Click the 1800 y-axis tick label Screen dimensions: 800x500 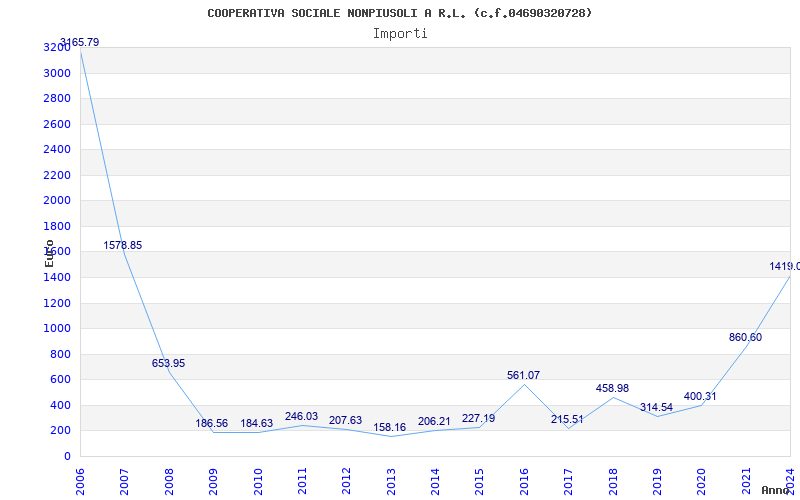pos(57,227)
